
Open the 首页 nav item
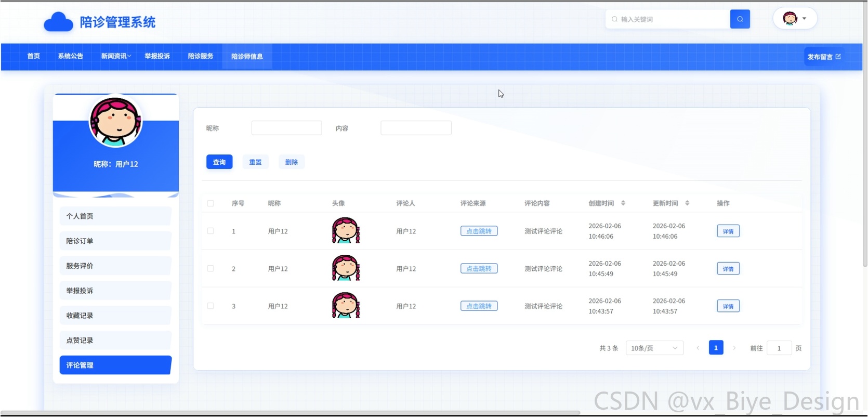[x=34, y=56]
